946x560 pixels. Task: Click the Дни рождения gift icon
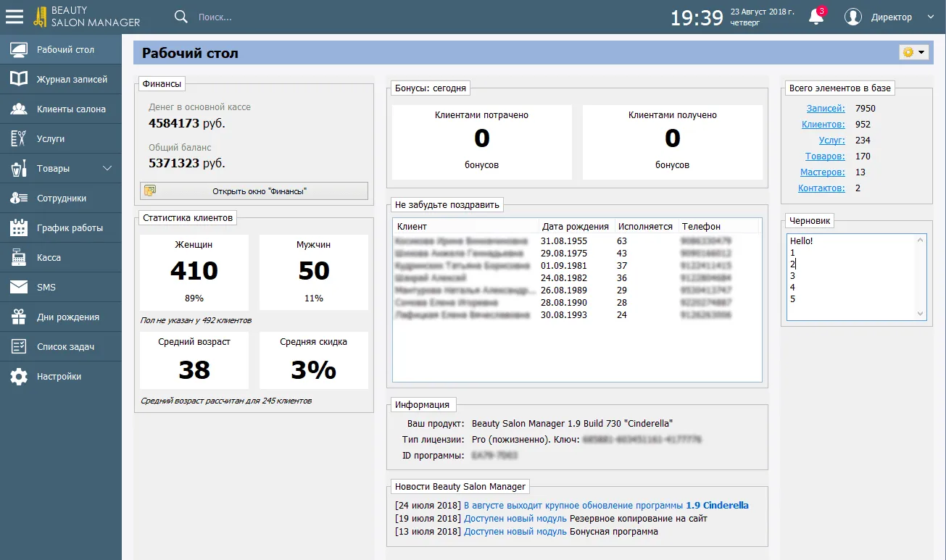tap(19, 317)
